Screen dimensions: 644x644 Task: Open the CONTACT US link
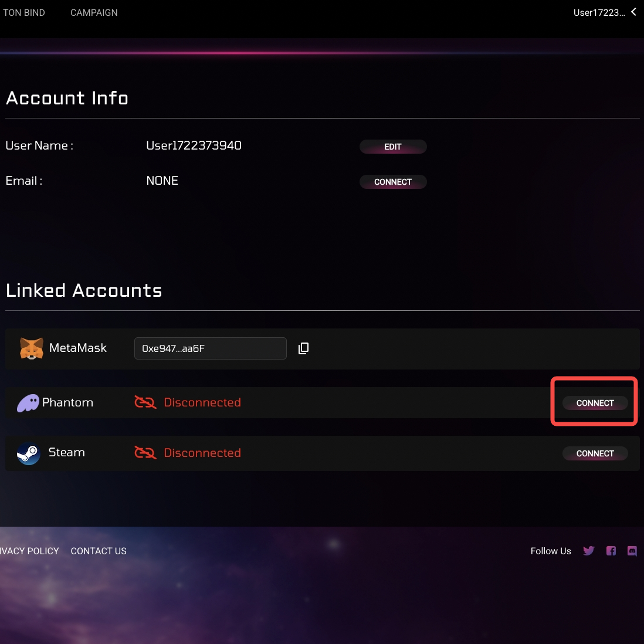pyautogui.click(x=99, y=551)
